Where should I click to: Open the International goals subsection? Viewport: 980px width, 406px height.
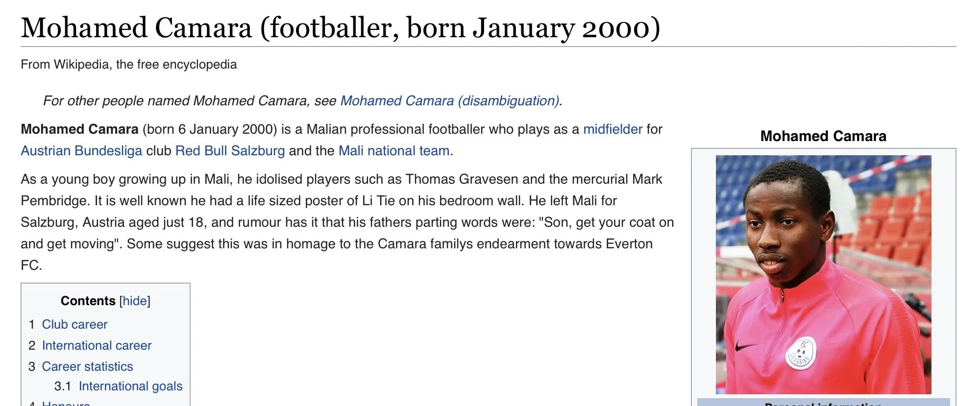coord(130,386)
